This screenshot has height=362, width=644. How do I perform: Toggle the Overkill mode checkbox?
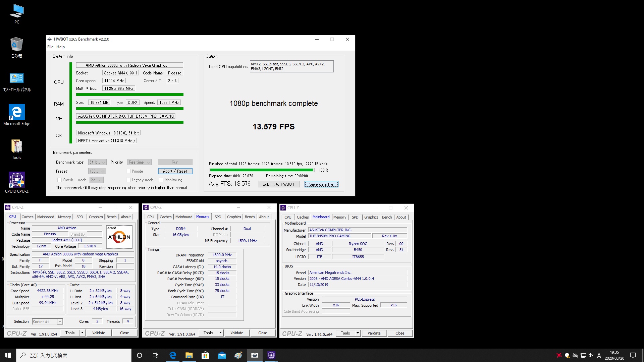coord(59,180)
